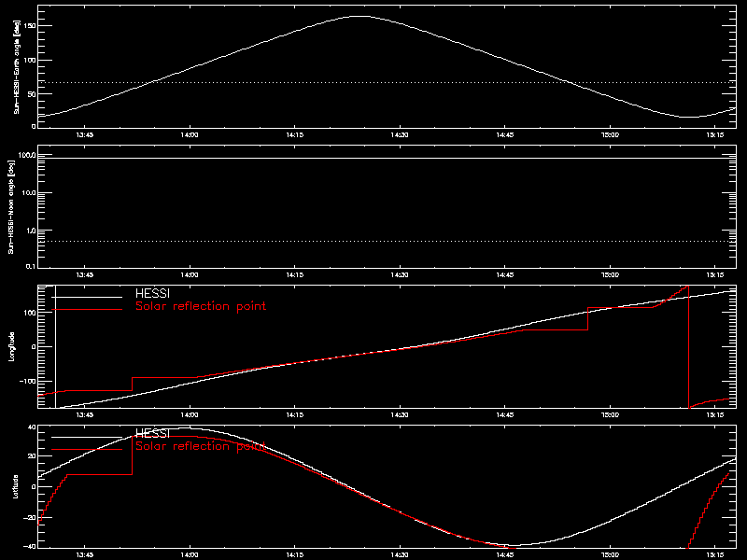Click red 'Solar reflection point' label in Latitude panel
Image resolution: width=747 pixels, height=560 pixels.
[x=201, y=446]
